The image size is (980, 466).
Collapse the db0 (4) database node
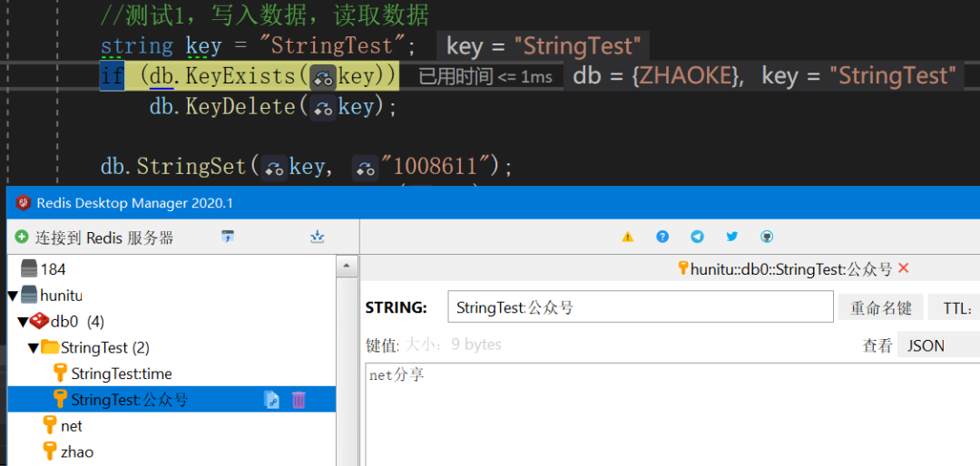click(x=22, y=322)
